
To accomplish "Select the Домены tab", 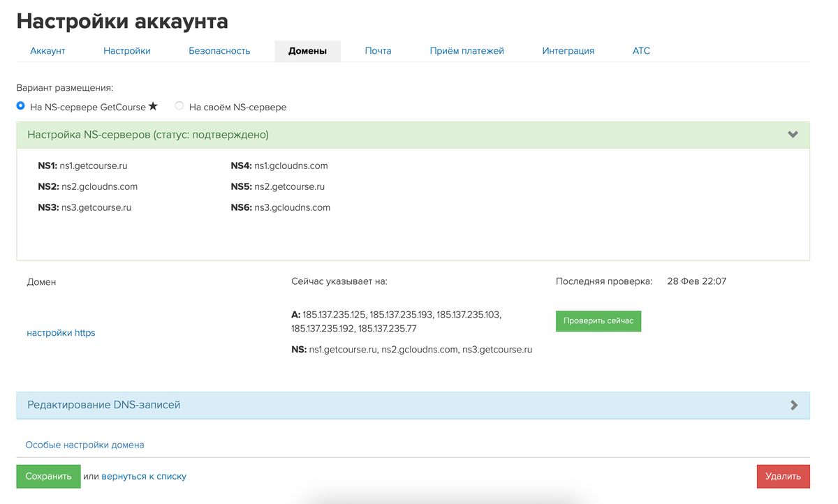I will 307,51.
